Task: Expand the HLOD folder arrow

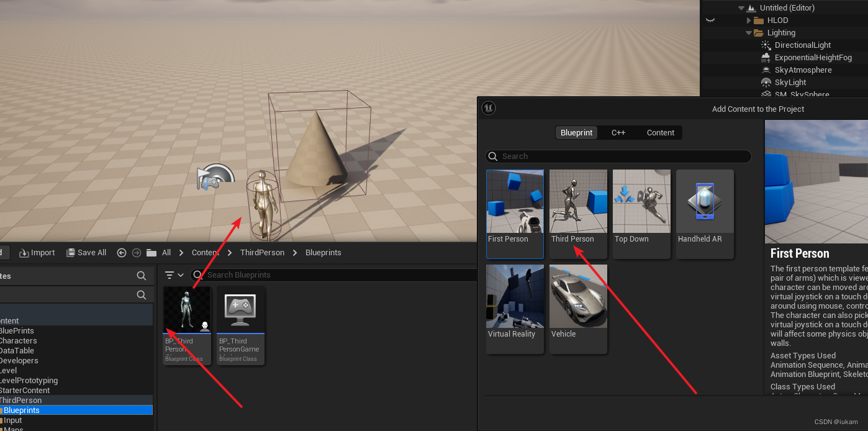Action: [x=748, y=20]
